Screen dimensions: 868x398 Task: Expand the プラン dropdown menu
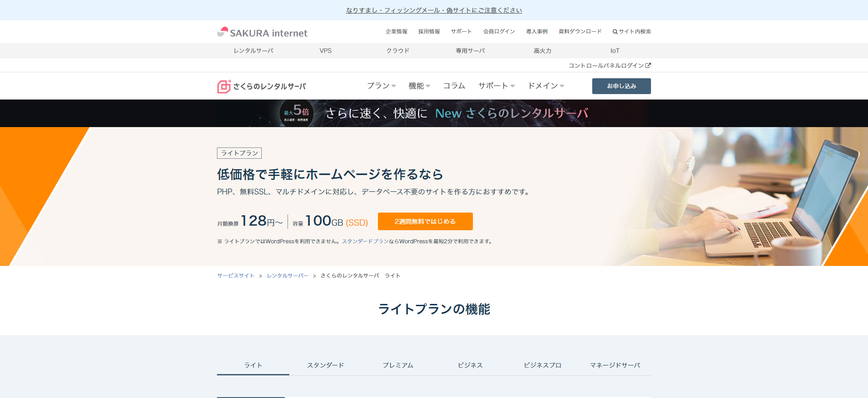click(x=381, y=86)
